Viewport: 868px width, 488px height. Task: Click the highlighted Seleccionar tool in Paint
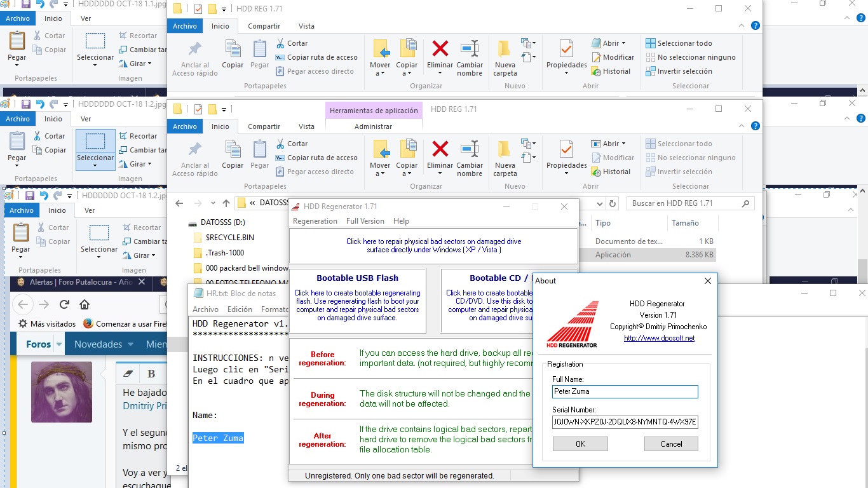point(95,149)
